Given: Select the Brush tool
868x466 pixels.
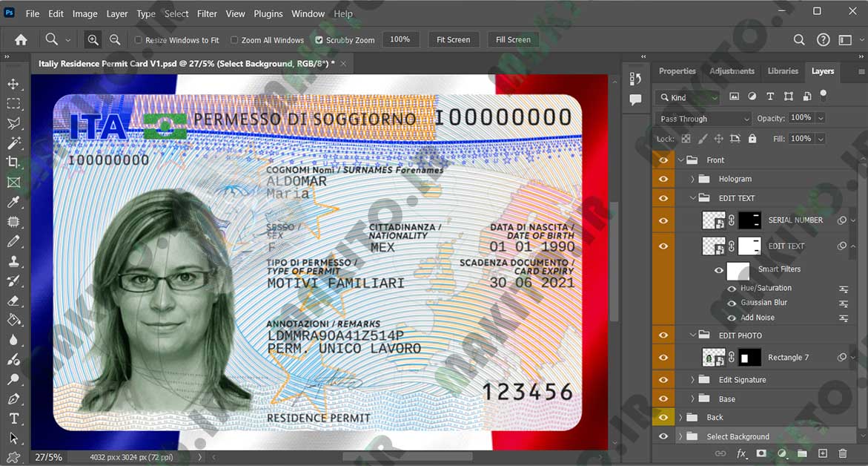Looking at the screenshot, I should click(x=13, y=242).
